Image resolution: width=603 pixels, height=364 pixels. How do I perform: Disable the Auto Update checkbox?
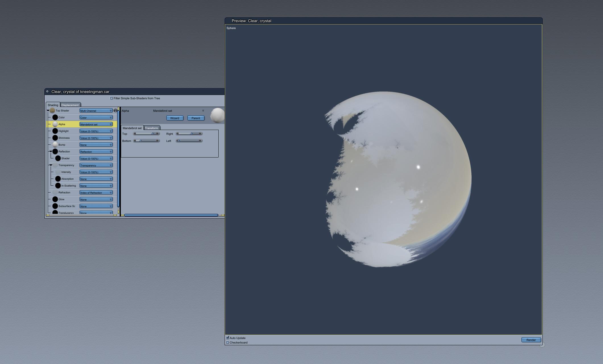click(x=227, y=338)
